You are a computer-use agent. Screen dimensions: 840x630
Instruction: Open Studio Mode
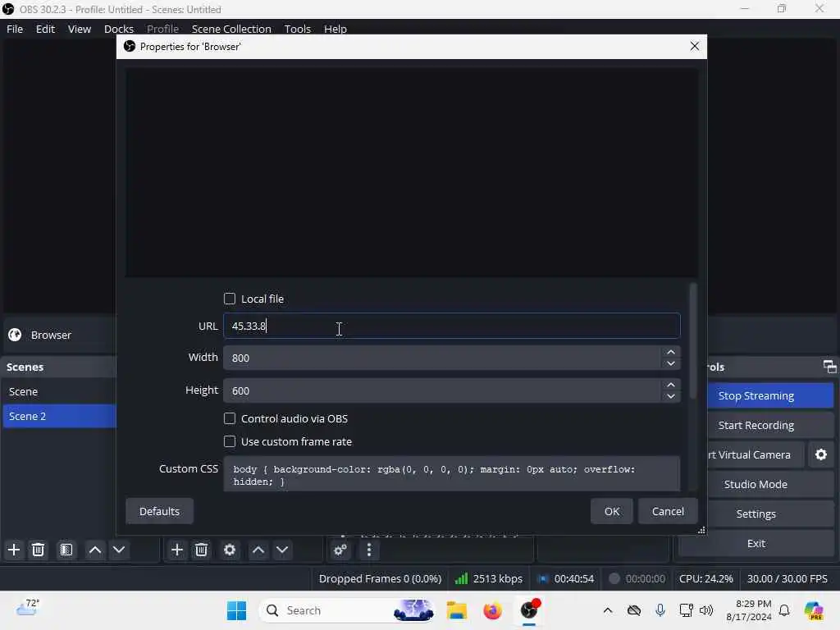click(770, 484)
